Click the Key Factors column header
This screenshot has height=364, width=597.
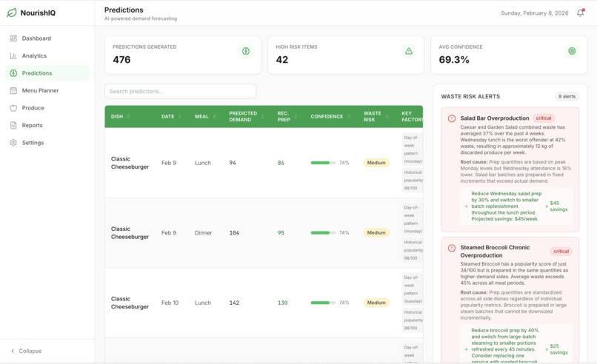pos(412,116)
